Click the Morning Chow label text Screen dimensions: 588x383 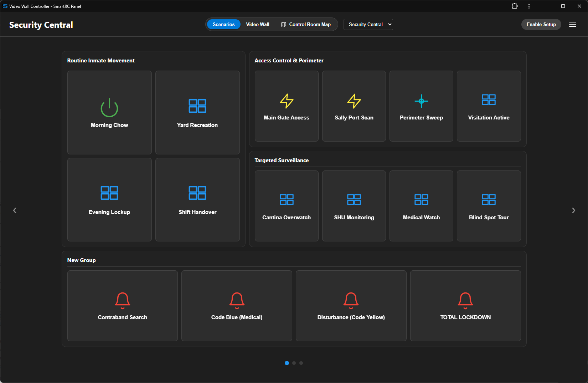(x=109, y=125)
